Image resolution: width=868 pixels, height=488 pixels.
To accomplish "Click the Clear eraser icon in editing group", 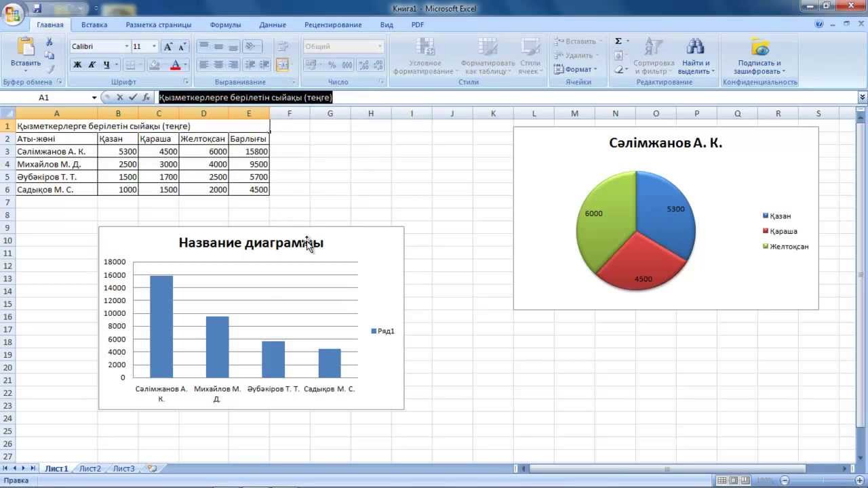I will coord(619,69).
